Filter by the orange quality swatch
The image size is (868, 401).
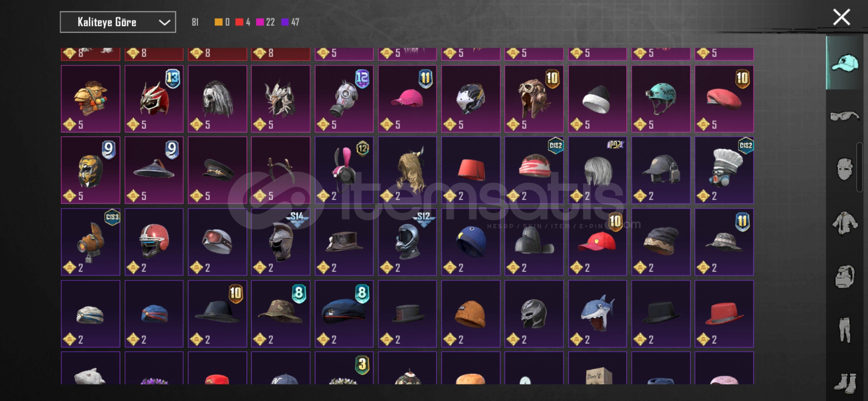point(218,22)
